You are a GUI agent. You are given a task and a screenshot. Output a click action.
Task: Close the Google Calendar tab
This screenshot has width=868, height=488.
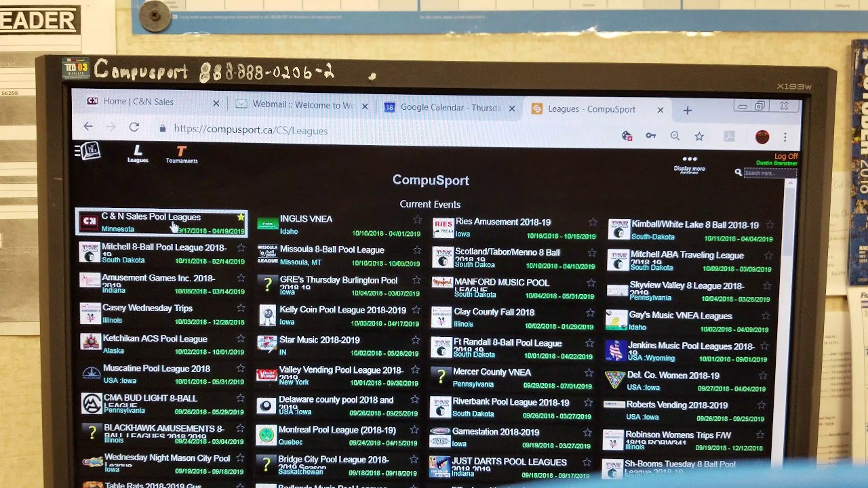pyautogui.click(x=512, y=108)
